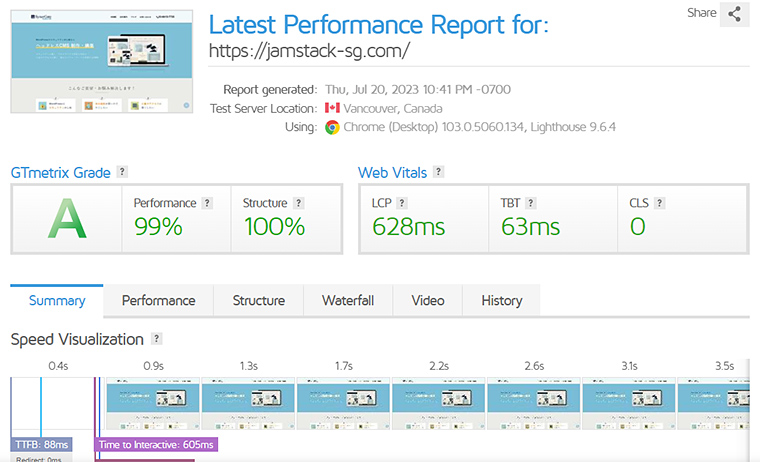
Task: Click the Performance score help icon
Action: point(207,203)
